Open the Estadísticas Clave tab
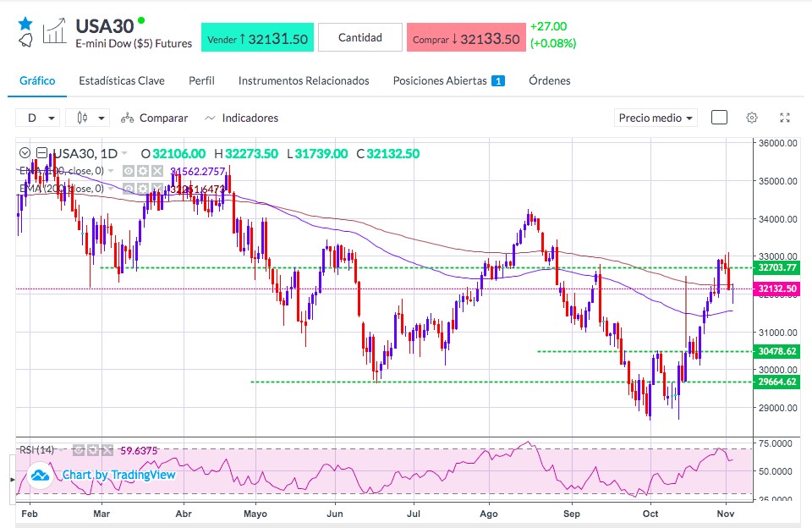Screen dimensions: 812x528 [122, 81]
